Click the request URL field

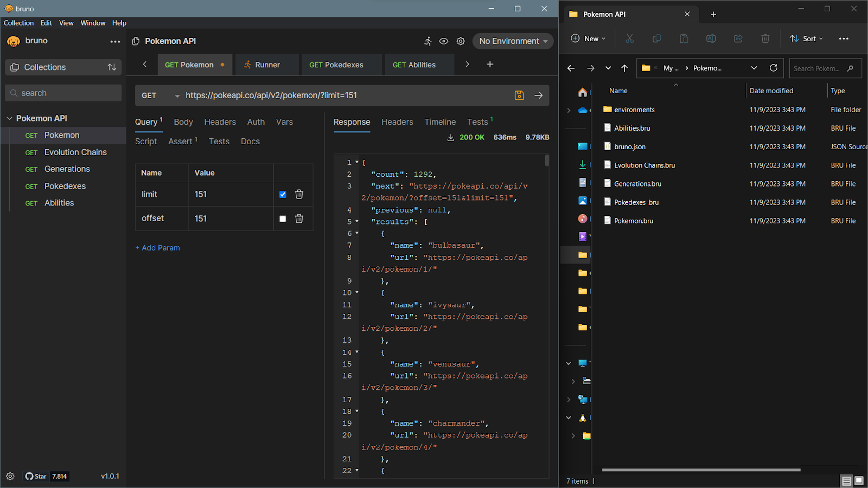click(347, 95)
